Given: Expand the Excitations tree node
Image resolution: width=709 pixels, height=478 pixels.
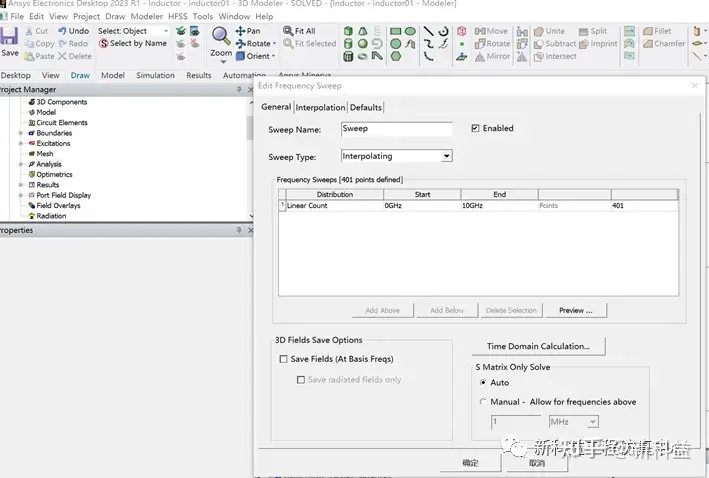Looking at the screenshot, I should click(20, 143).
